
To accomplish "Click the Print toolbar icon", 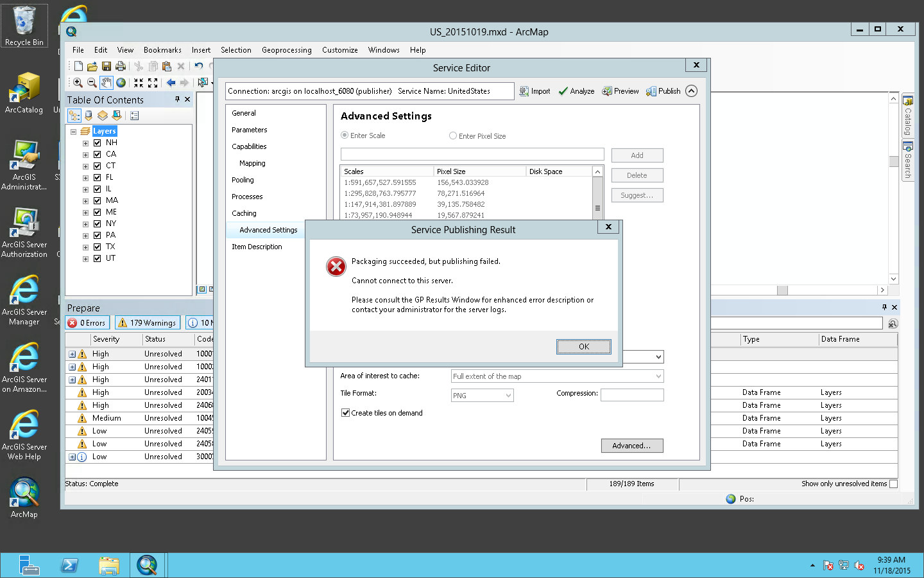I will tap(121, 66).
